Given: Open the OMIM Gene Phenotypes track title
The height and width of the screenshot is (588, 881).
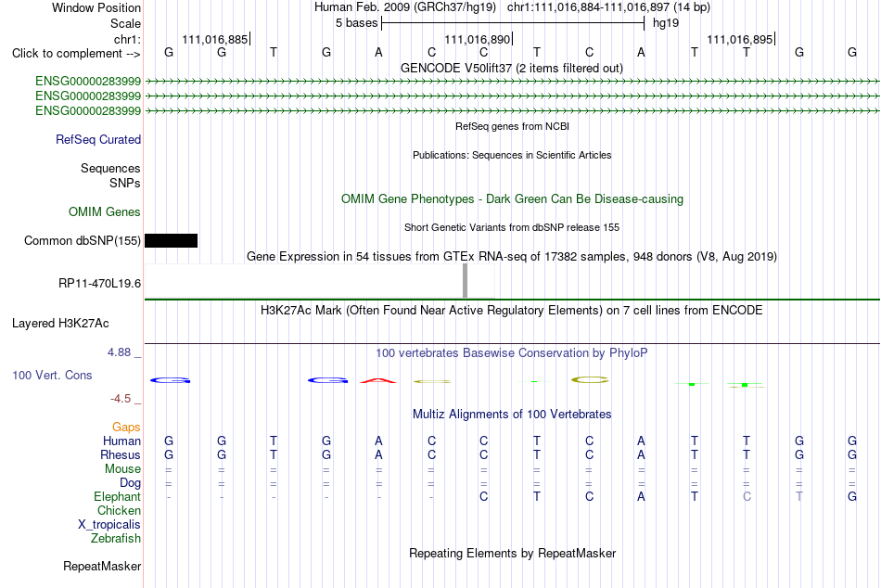Looking at the screenshot, I should (512, 199).
